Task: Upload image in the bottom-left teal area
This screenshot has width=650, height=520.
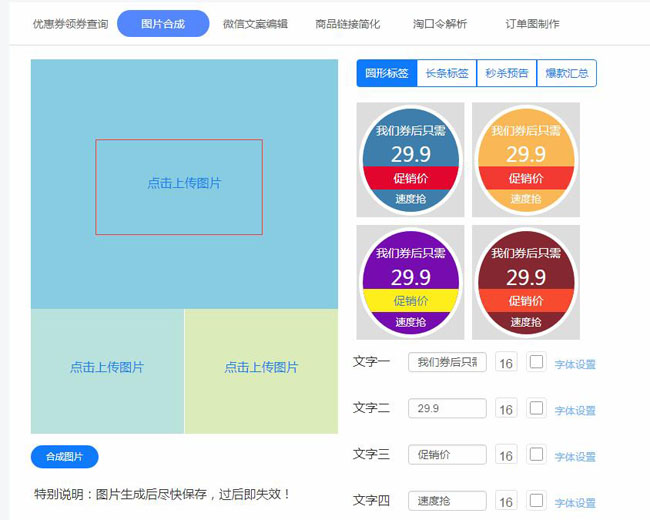Action: (x=107, y=371)
